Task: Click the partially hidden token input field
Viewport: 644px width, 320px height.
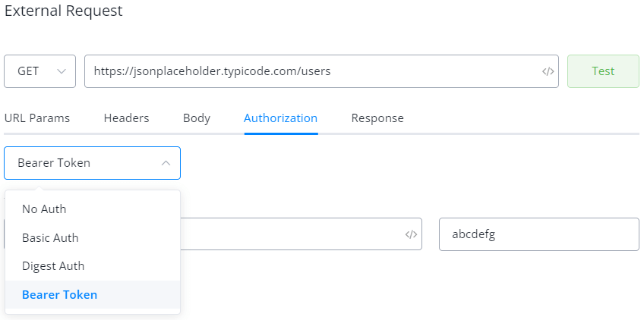Action: tap(289, 234)
